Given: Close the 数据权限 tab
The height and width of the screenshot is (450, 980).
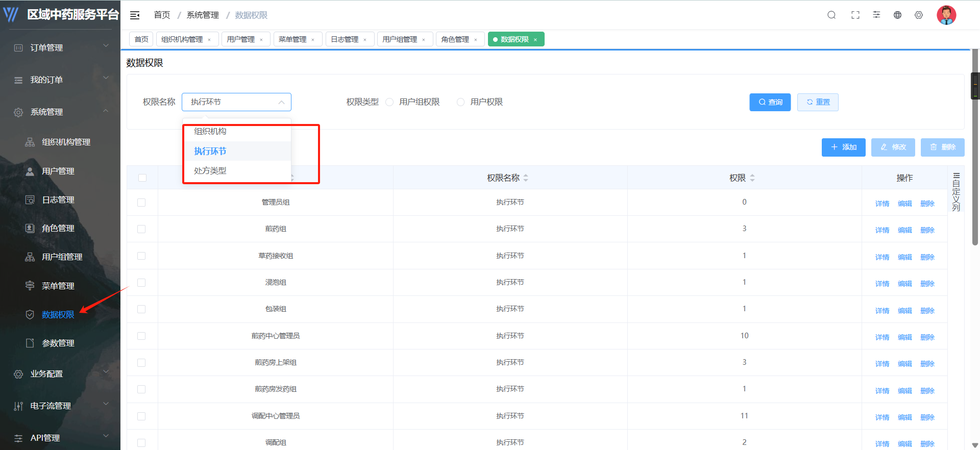Looking at the screenshot, I should tap(535, 40).
